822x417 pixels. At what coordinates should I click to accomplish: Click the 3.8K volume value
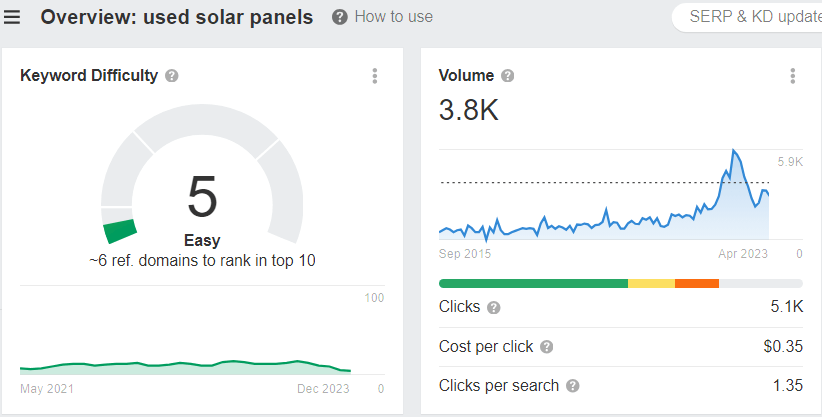[x=468, y=110]
